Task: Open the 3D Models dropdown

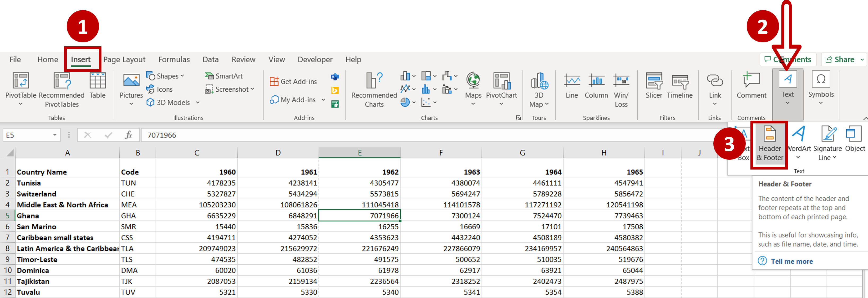Action: point(198,102)
